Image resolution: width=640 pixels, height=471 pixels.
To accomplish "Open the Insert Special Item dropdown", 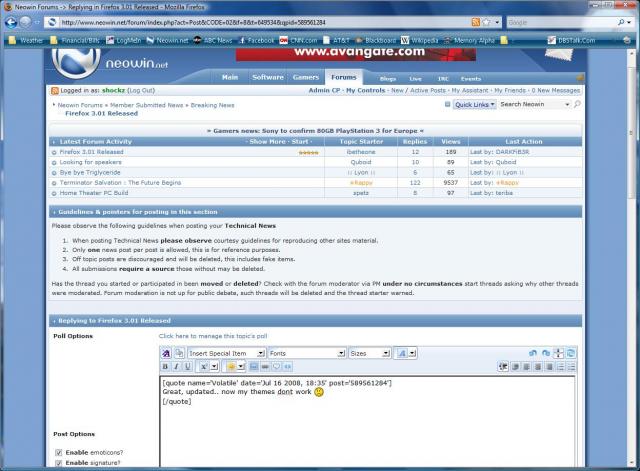I will (227, 353).
